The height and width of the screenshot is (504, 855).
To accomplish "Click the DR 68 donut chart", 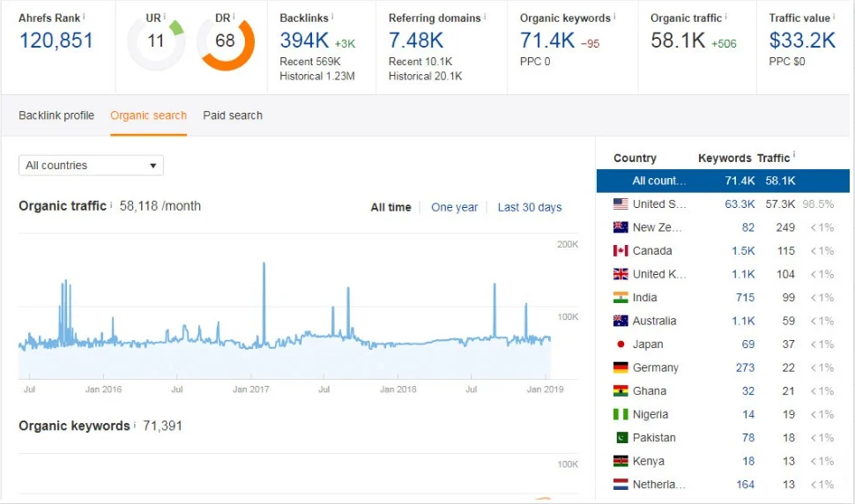I will click(x=225, y=41).
